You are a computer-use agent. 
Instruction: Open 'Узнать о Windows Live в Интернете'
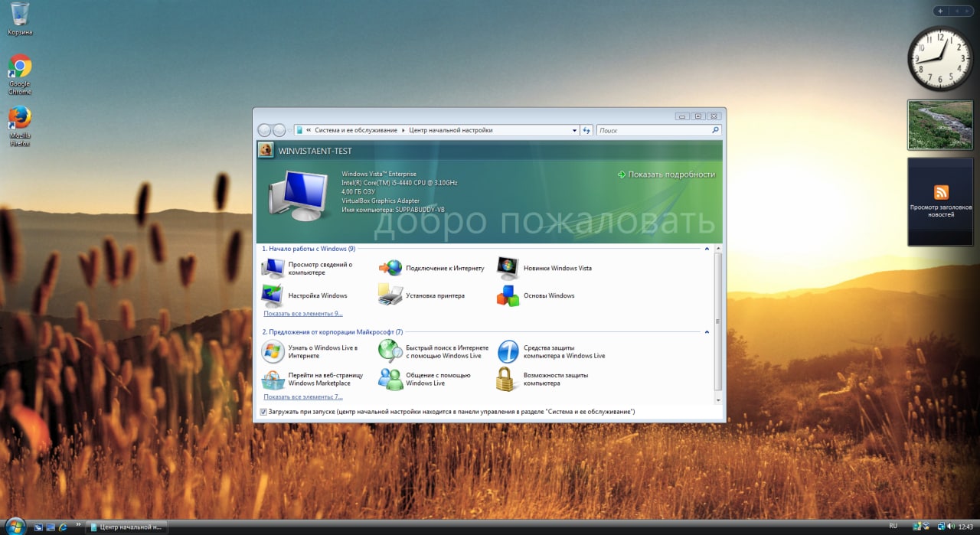310,352
